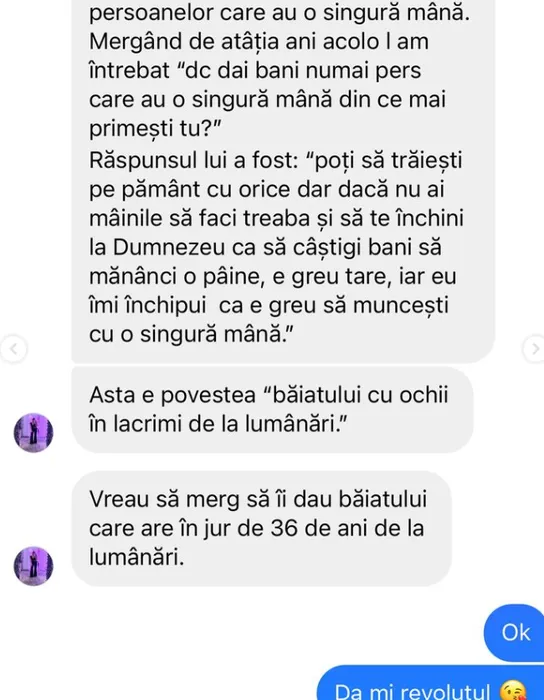
Task: Click the kiss emoji in the blue message
Action: pos(513,691)
